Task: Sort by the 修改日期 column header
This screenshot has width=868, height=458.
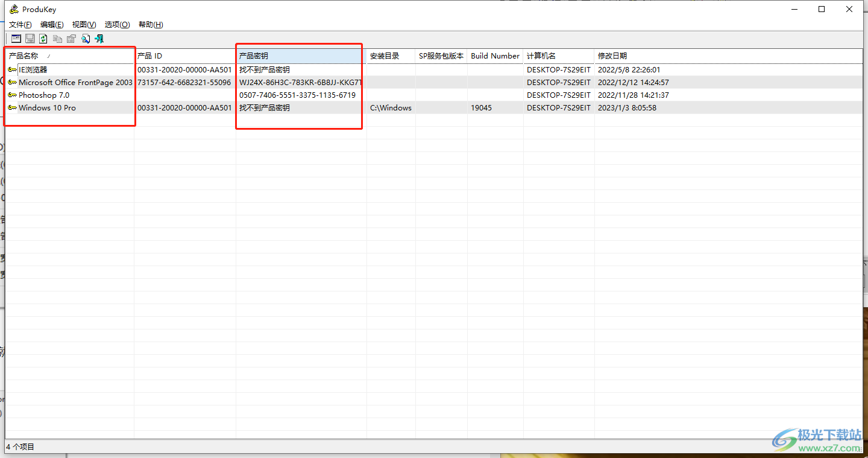Action: [728, 56]
